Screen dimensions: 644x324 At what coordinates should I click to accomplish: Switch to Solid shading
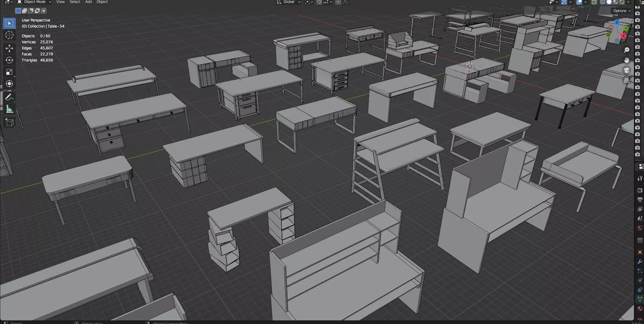[609, 2]
